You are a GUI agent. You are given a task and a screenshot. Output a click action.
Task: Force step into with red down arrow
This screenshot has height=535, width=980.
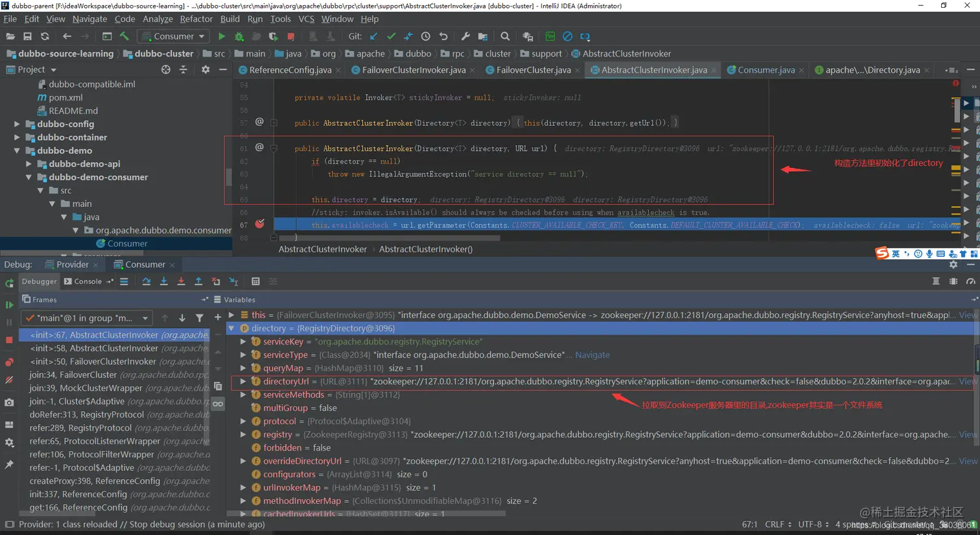[x=181, y=281]
